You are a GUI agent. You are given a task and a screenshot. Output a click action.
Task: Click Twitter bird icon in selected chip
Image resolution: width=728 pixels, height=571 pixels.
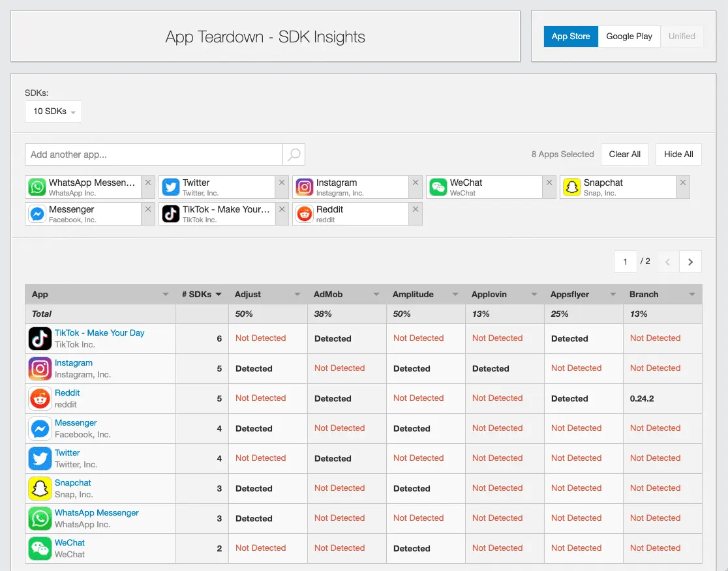click(171, 187)
